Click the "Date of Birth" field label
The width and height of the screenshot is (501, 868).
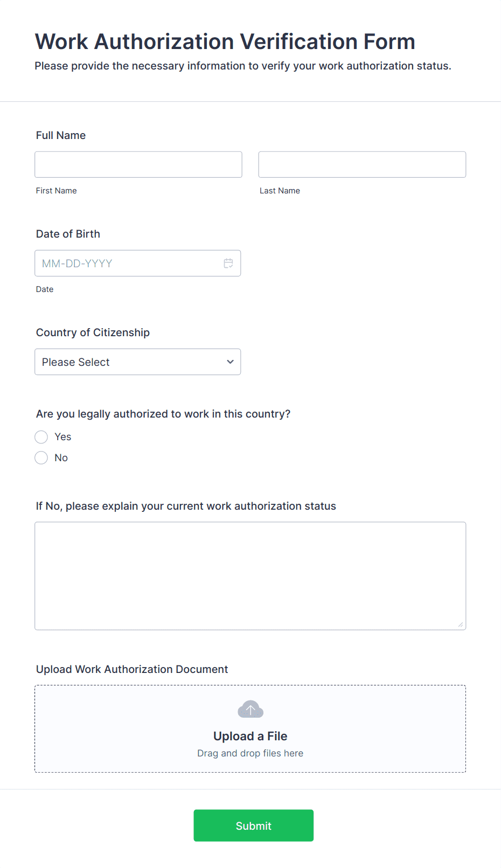coord(68,234)
